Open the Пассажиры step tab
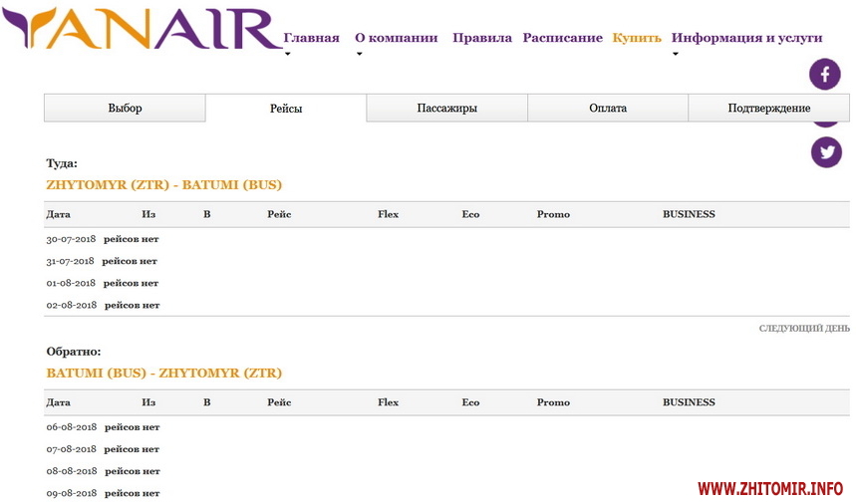The width and height of the screenshot is (856, 504). [446, 109]
